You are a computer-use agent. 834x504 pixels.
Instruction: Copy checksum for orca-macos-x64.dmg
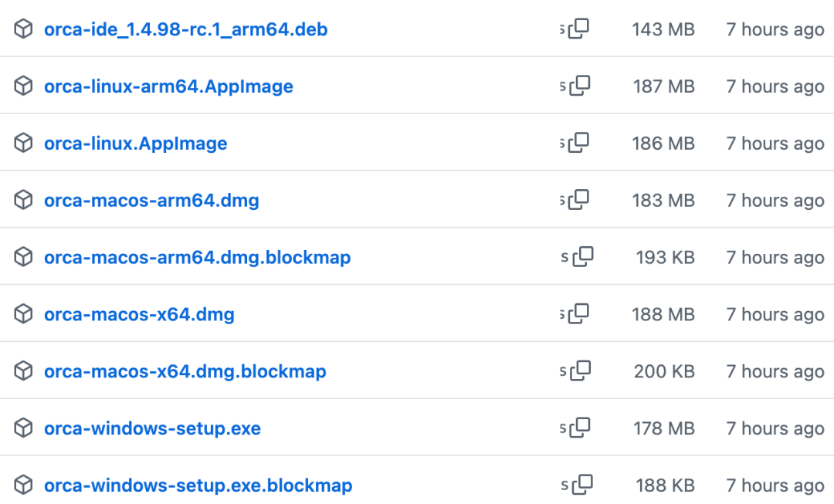click(578, 313)
